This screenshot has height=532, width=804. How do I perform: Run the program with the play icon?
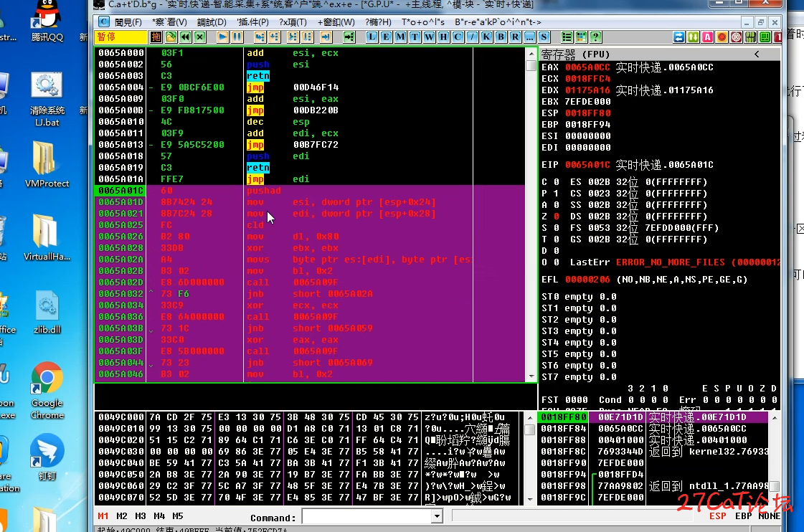(x=222, y=37)
